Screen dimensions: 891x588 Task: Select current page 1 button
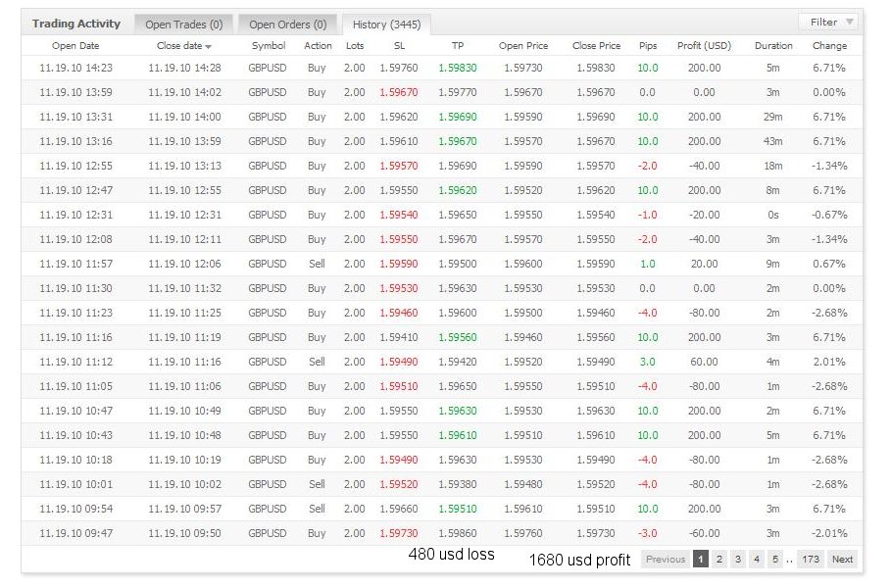pos(701,559)
